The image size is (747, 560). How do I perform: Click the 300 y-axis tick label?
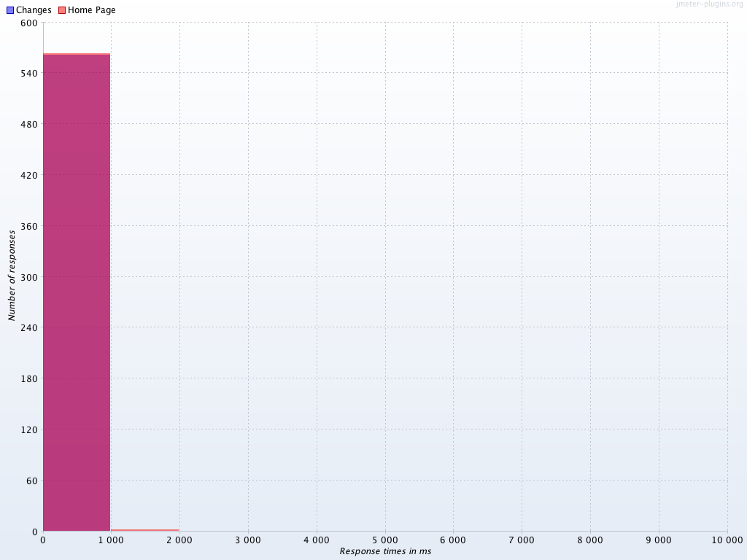(29, 277)
